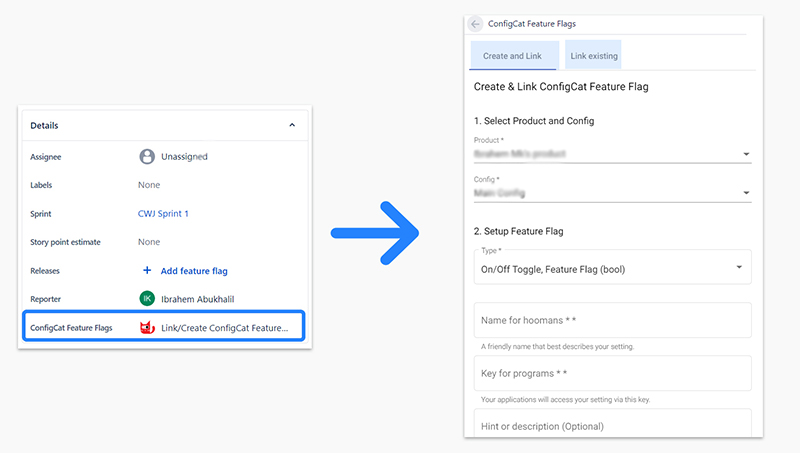
Task: Click the '2. Setup Feature Flag' heading
Action: click(518, 231)
